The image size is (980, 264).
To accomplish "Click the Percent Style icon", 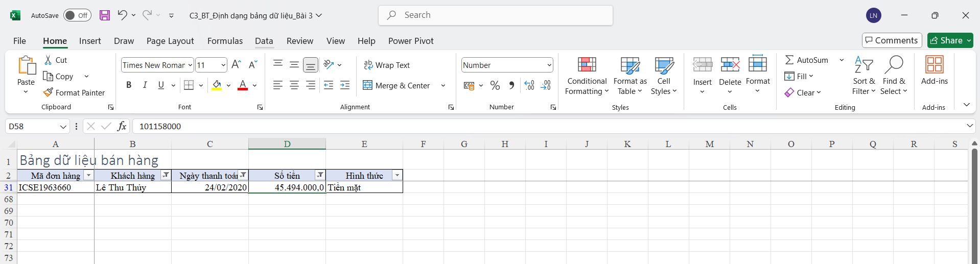I will click(x=495, y=85).
